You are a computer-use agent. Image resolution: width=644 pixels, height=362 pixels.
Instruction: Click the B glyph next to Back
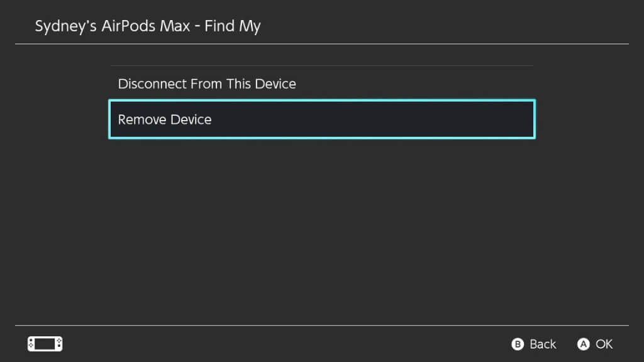point(518,344)
